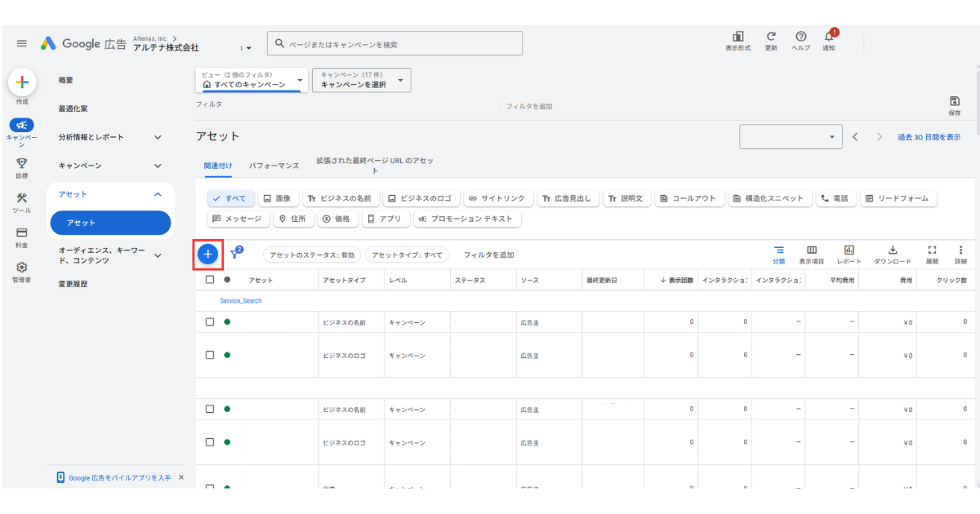Open the Help (ヘルプ) icon
980x514 pixels.
[801, 37]
